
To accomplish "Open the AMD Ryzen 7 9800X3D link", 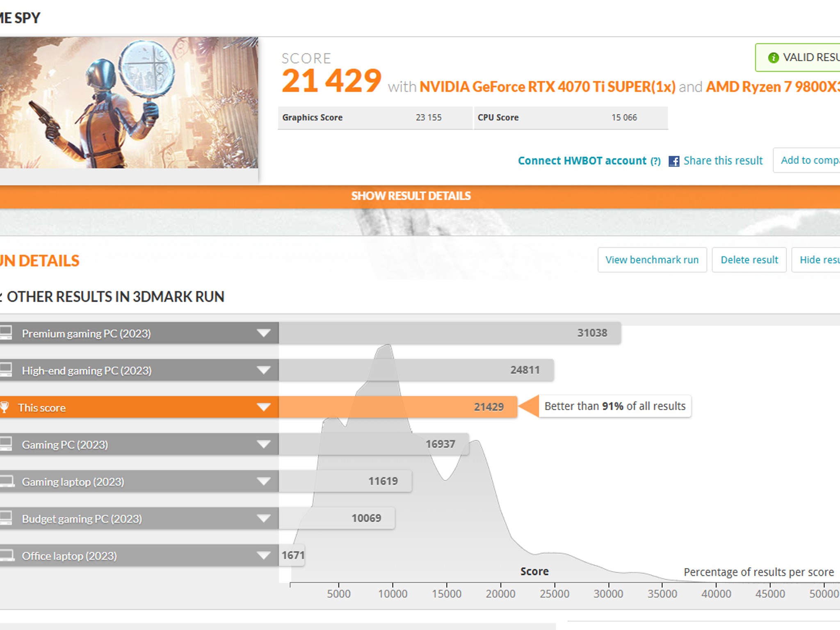I will [x=773, y=87].
